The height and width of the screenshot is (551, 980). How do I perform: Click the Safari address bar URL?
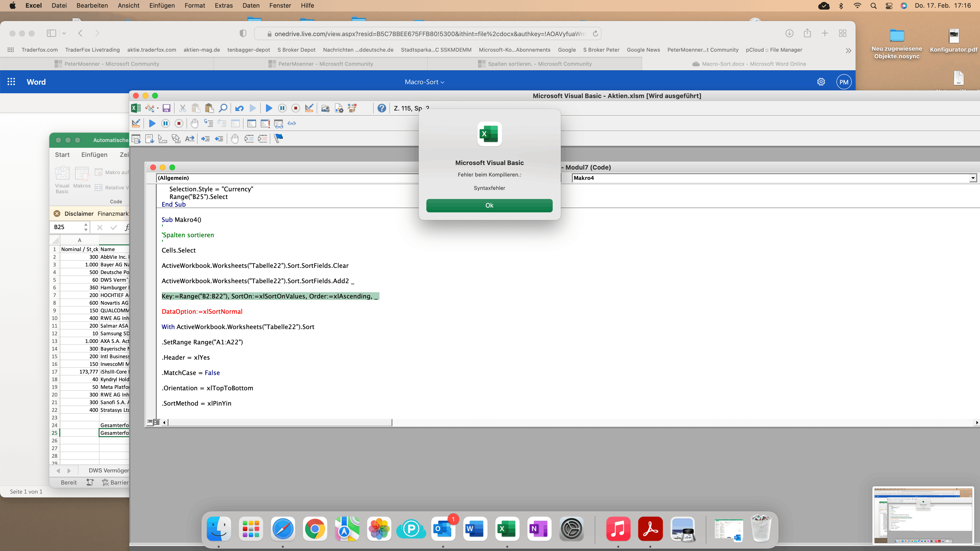pyautogui.click(x=429, y=33)
